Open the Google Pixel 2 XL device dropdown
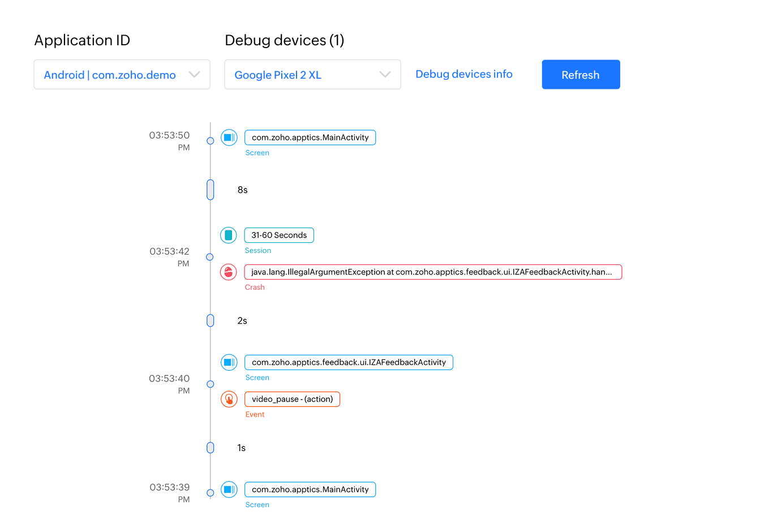The height and width of the screenshot is (532, 773). coord(312,74)
